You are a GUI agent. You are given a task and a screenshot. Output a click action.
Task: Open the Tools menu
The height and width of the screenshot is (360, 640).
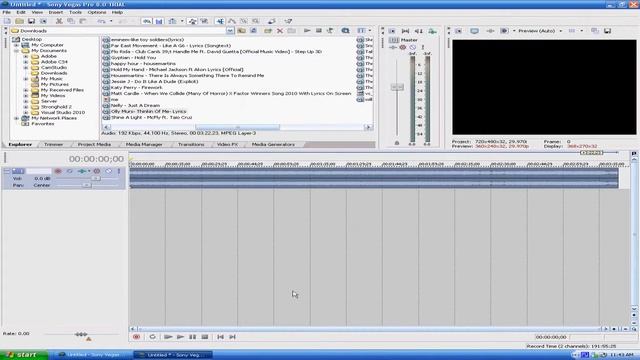[x=75, y=12]
